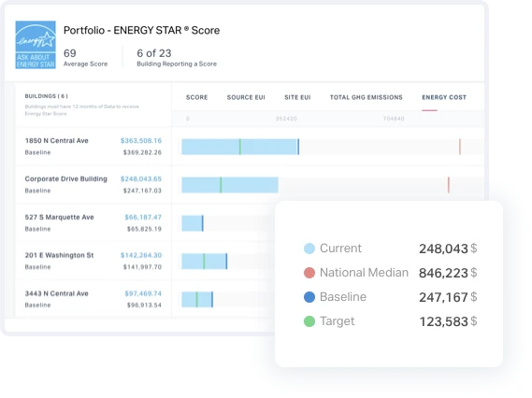Click the 3443 N Central Ave cost bar
Viewport: 532px width, 398px height.
click(x=197, y=300)
